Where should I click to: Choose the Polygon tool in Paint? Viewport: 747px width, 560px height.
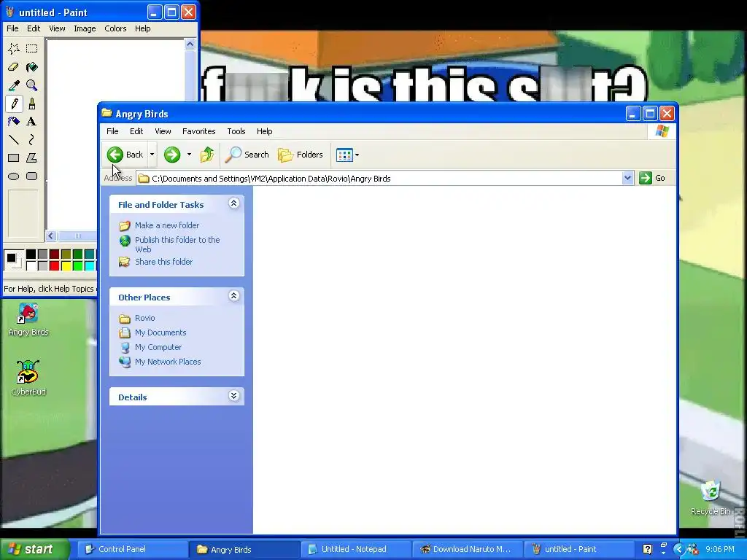coord(32,157)
